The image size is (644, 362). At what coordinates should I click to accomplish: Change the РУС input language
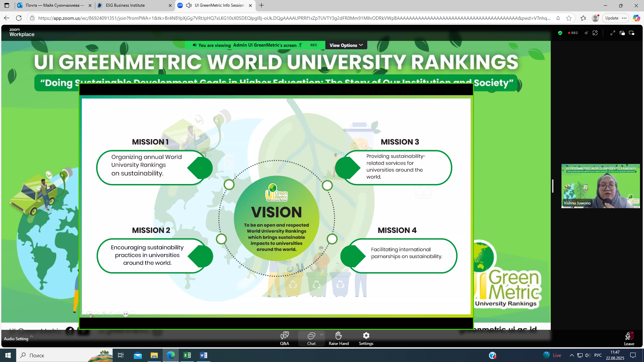tap(598, 355)
